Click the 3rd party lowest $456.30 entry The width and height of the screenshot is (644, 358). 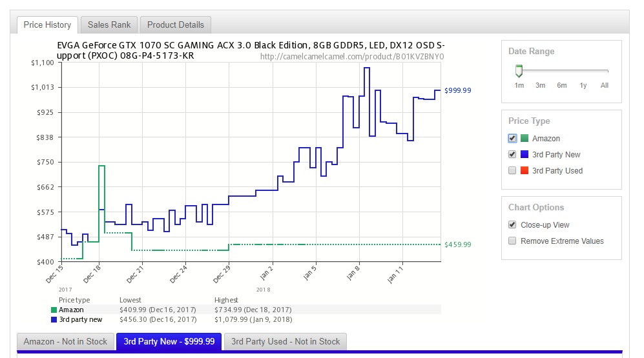click(x=158, y=319)
